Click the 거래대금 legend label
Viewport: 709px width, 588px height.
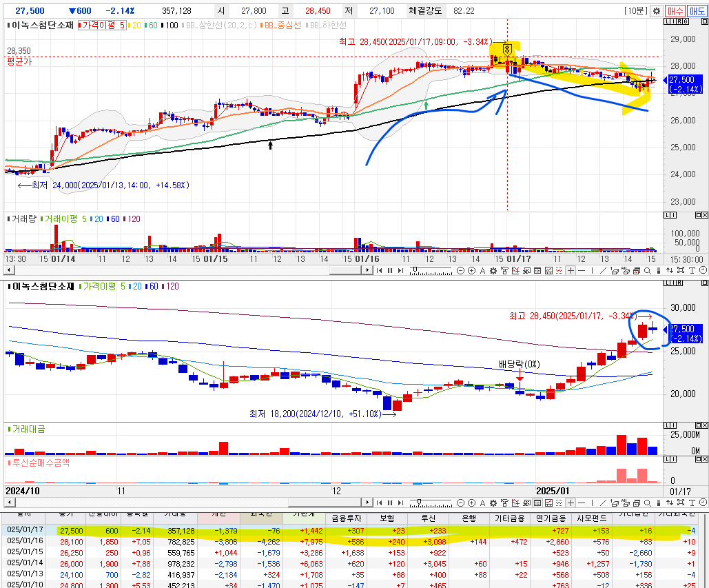(x=27, y=429)
